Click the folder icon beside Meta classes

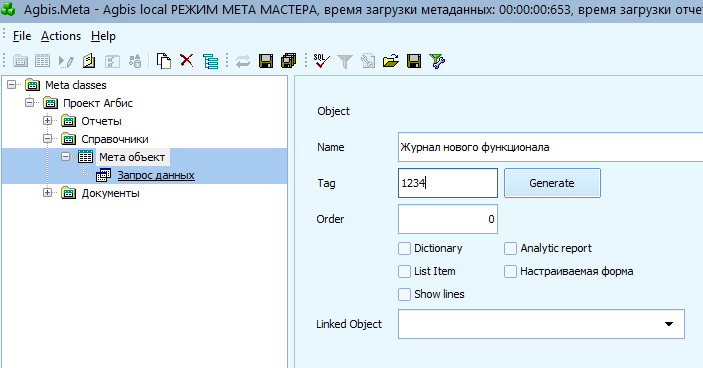tap(33, 85)
